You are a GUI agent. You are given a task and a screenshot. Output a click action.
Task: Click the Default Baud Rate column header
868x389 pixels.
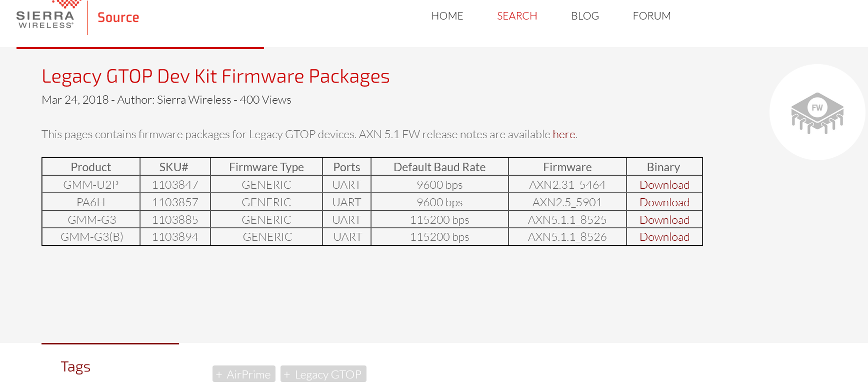pyautogui.click(x=439, y=167)
